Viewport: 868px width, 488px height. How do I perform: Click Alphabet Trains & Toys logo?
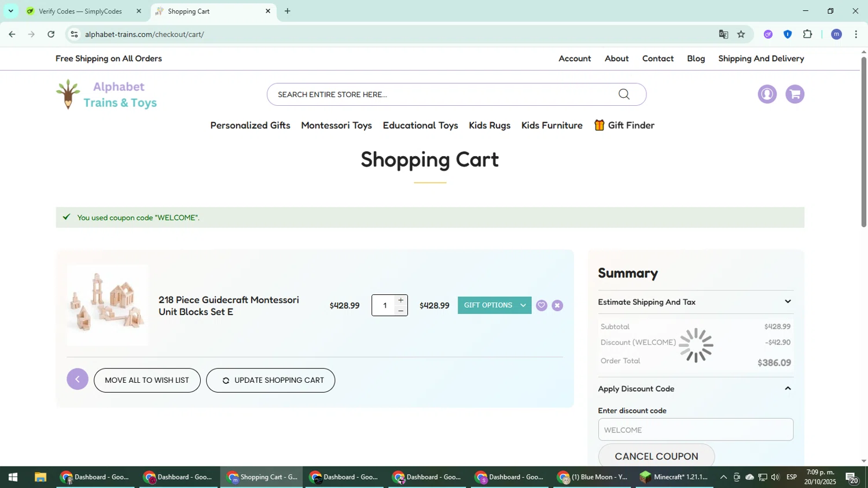click(106, 94)
